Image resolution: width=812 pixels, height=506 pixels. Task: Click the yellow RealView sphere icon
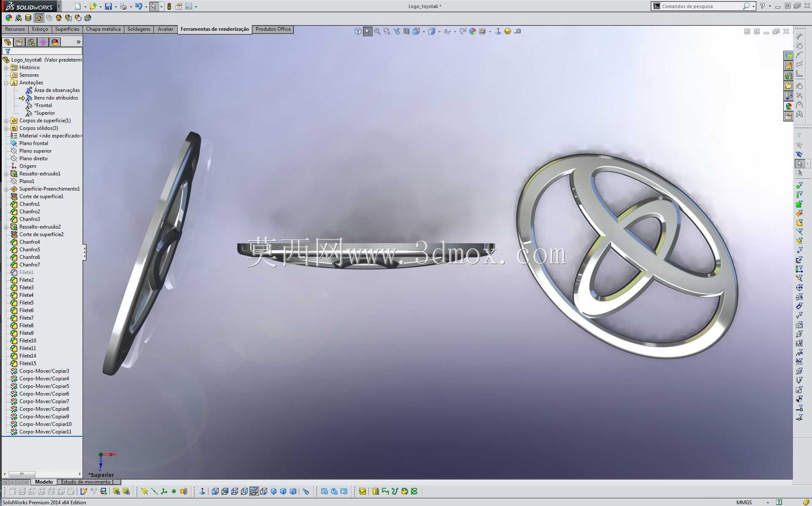(x=508, y=31)
